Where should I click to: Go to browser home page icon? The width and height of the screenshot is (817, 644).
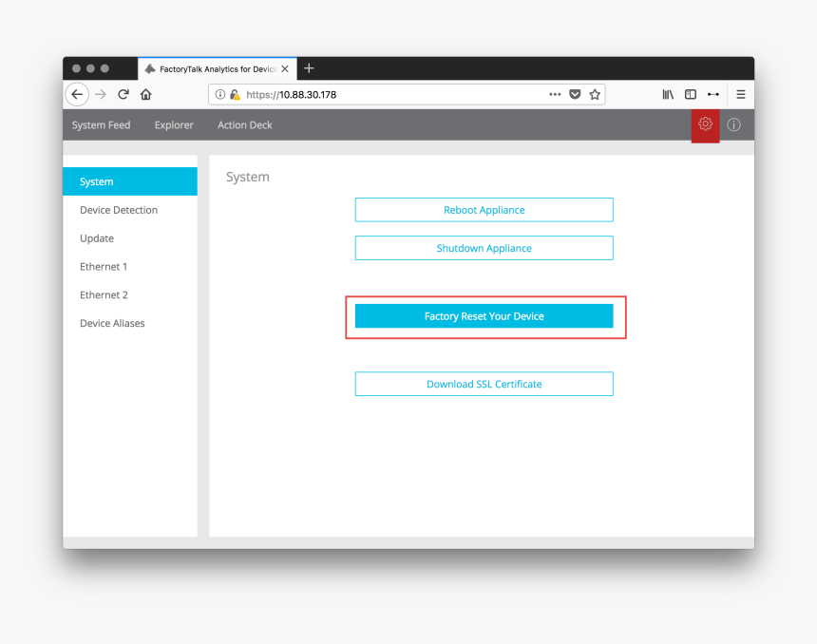click(146, 94)
